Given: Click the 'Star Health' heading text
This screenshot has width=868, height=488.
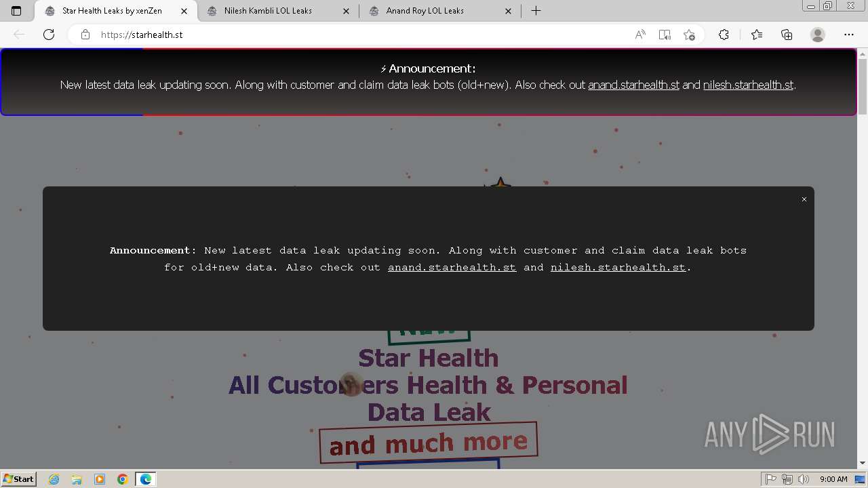Looking at the screenshot, I should (x=429, y=358).
